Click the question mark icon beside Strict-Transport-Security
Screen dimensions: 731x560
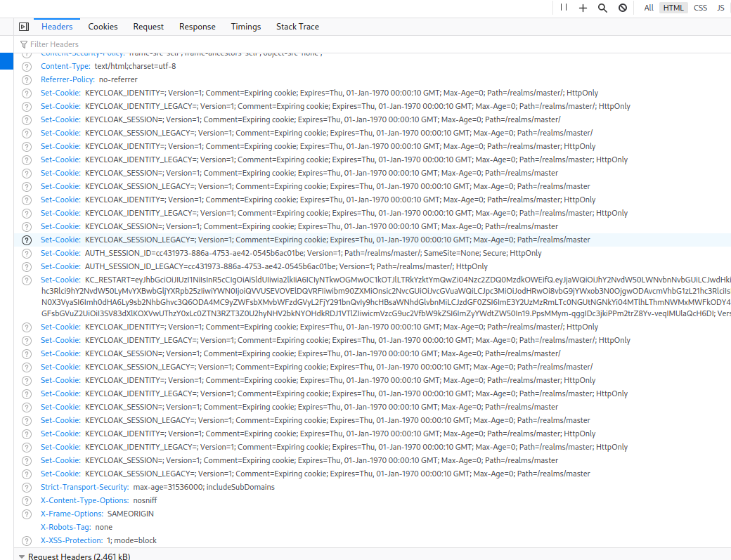pyautogui.click(x=26, y=487)
